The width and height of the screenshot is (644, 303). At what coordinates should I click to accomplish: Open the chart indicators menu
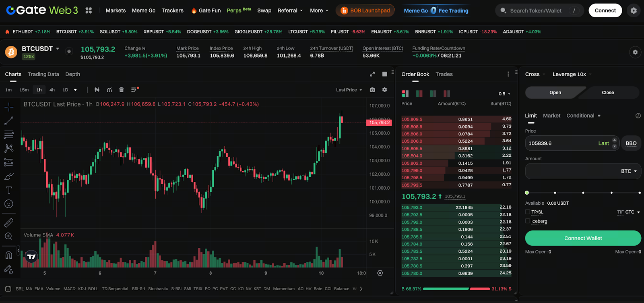click(109, 90)
